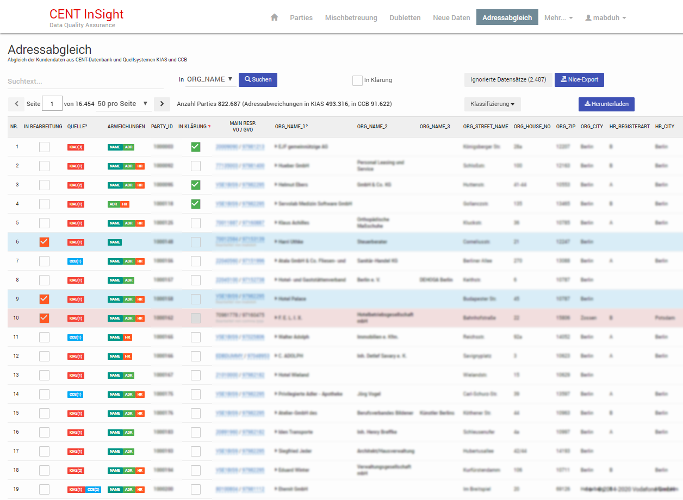Enable the In Klärung filter checkbox
The width and height of the screenshot is (683, 500).
pyautogui.click(x=357, y=79)
